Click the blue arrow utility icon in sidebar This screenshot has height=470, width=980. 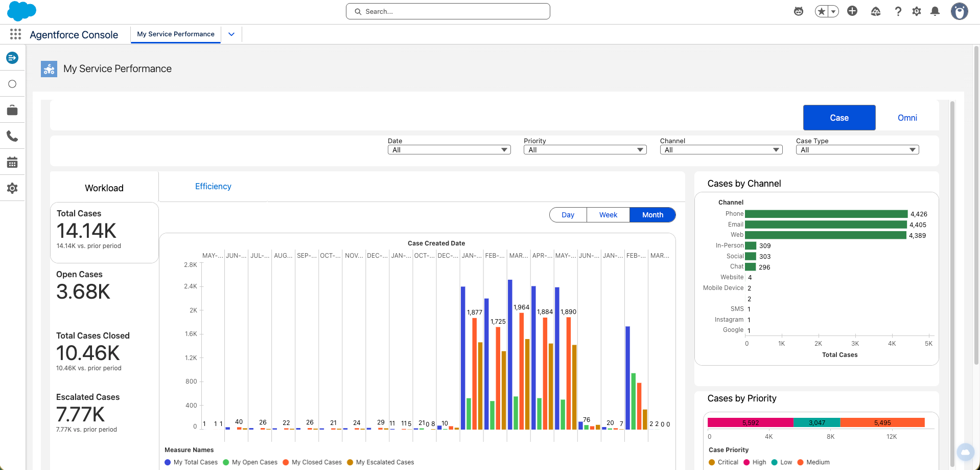point(12,58)
